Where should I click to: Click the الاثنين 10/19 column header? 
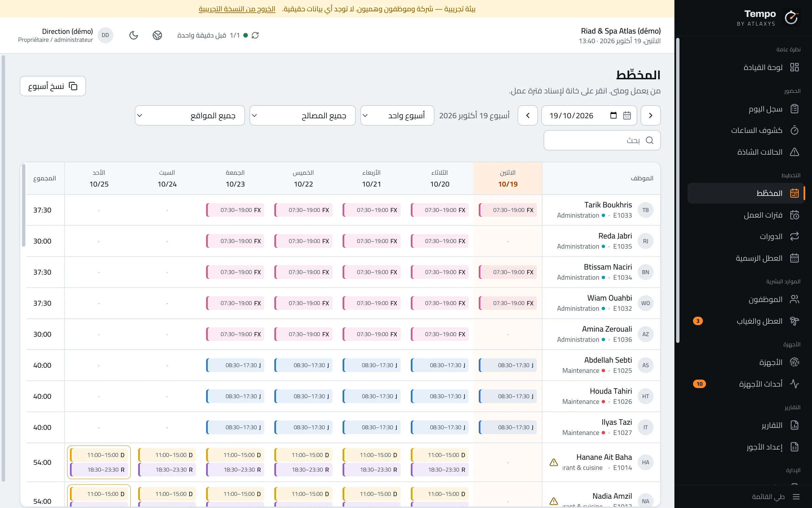[x=508, y=178]
